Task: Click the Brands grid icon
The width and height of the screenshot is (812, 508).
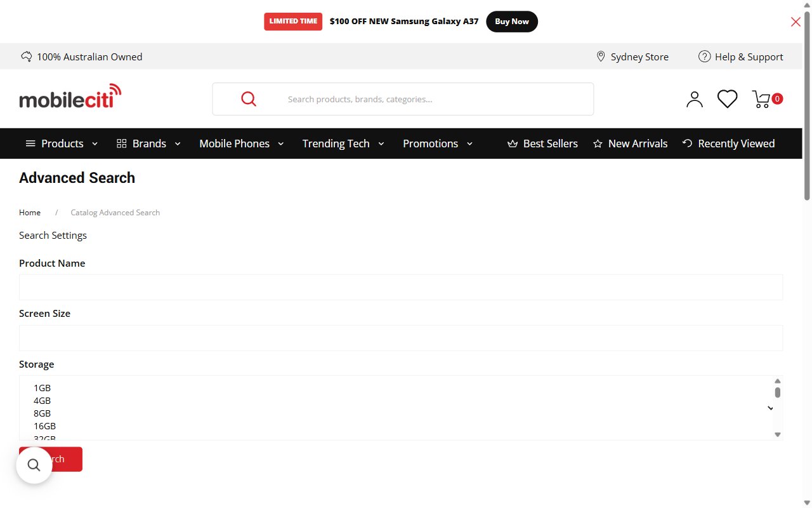Action: coord(122,144)
